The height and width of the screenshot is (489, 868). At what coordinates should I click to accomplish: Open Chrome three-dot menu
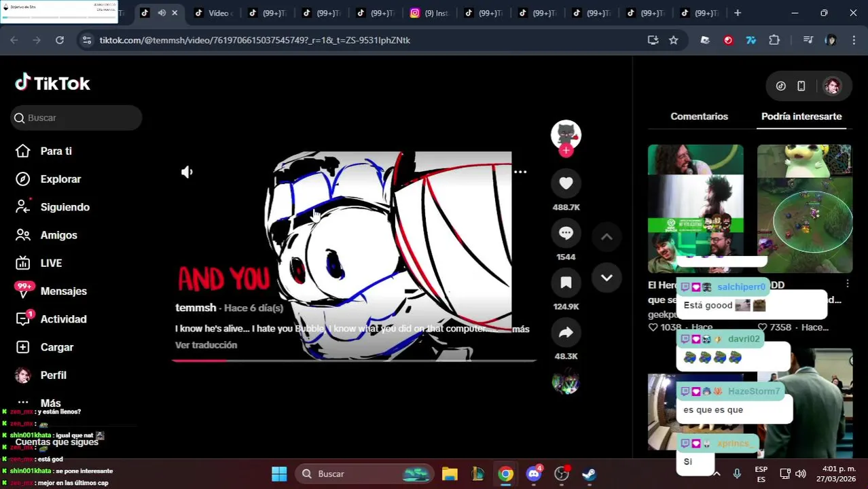pyautogui.click(x=853, y=40)
